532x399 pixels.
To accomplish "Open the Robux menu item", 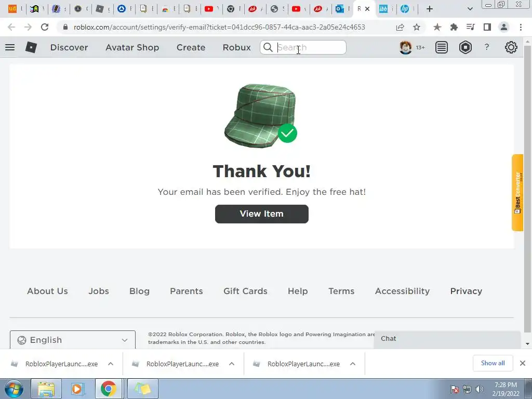I will [236, 47].
